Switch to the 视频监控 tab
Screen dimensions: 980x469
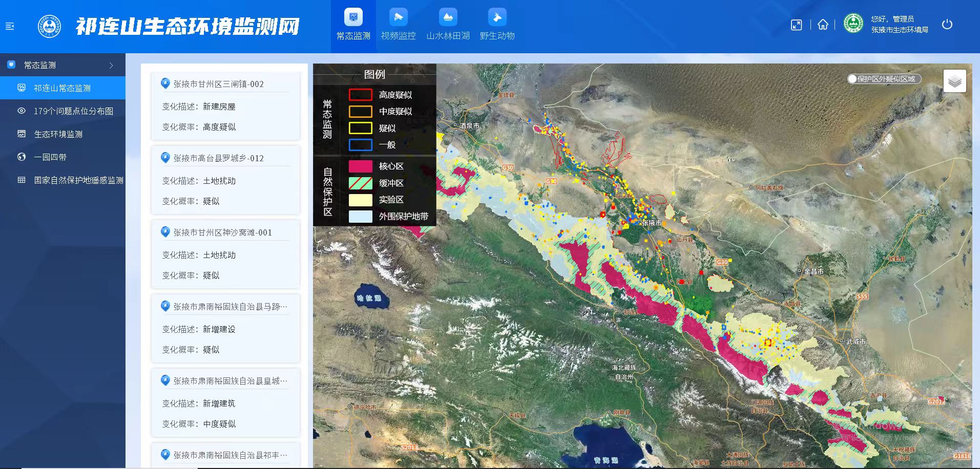tap(398, 26)
